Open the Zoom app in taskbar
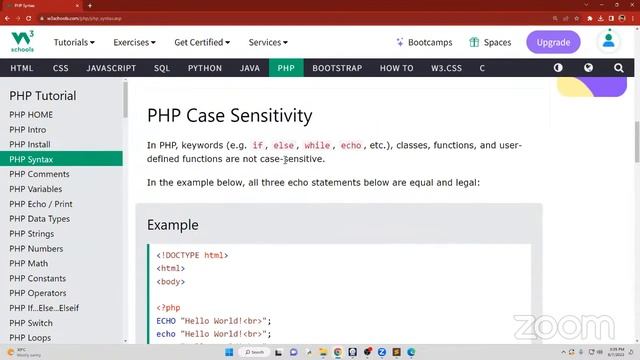Viewport: 640px width, 360px height. pyautogui.click(x=382, y=352)
